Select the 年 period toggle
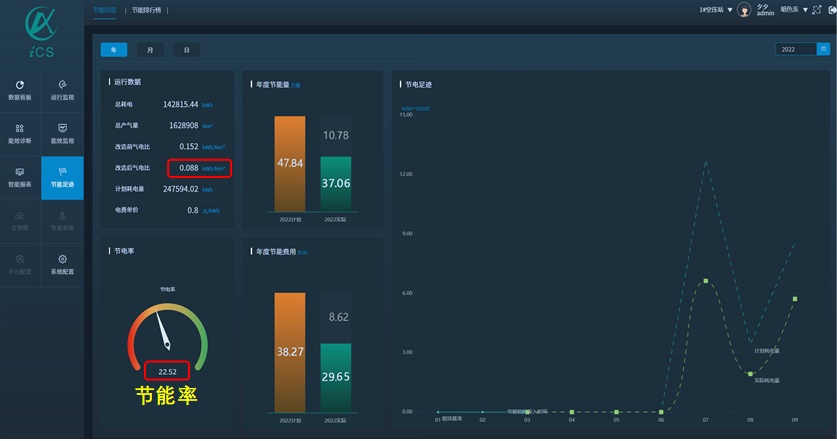 click(x=113, y=49)
